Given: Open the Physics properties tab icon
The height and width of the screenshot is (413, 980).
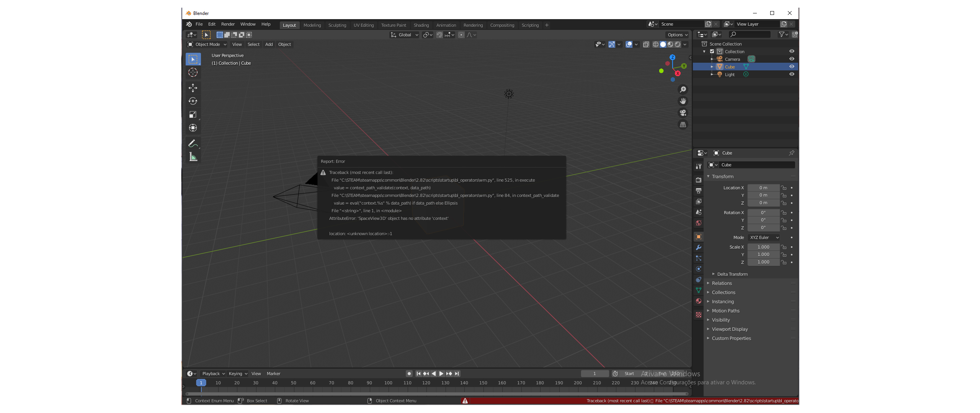Looking at the screenshot, I should tap(699, 269).
